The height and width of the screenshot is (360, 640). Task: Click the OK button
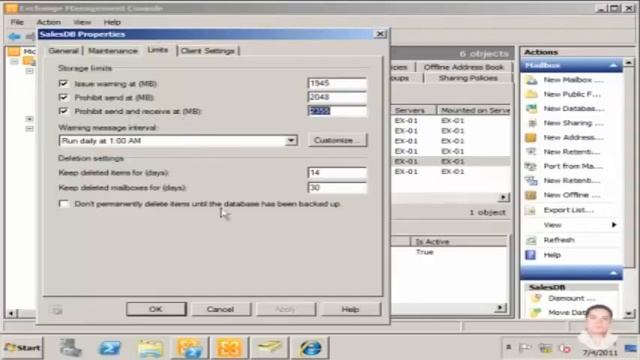(156, 309)
